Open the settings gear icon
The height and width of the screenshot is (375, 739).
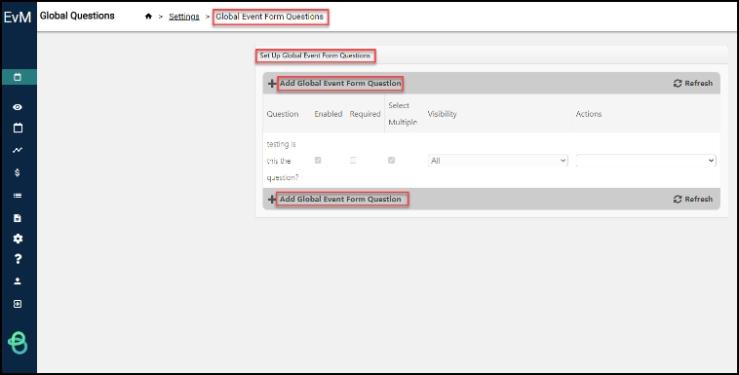17,238
